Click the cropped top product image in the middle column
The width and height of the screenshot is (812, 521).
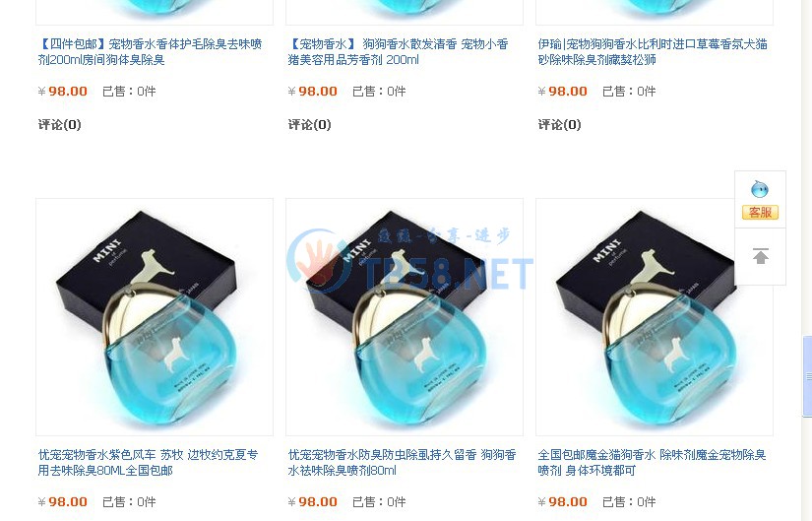click(x=405, y=12)
